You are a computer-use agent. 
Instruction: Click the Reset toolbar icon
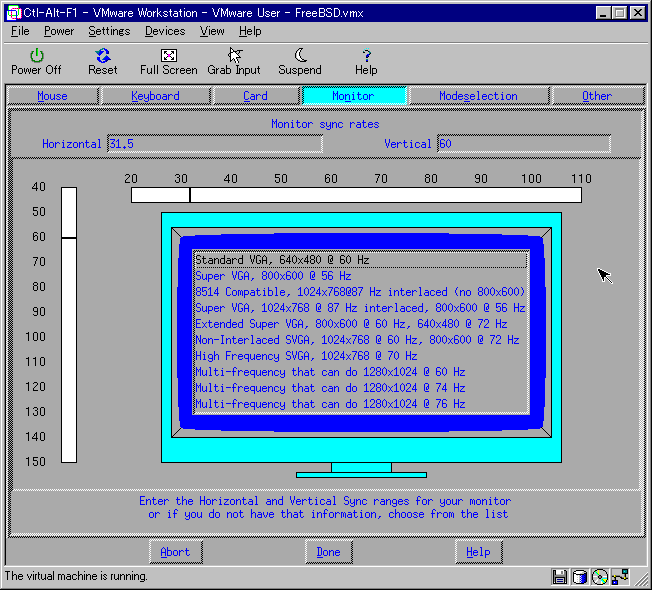[103, 55]
